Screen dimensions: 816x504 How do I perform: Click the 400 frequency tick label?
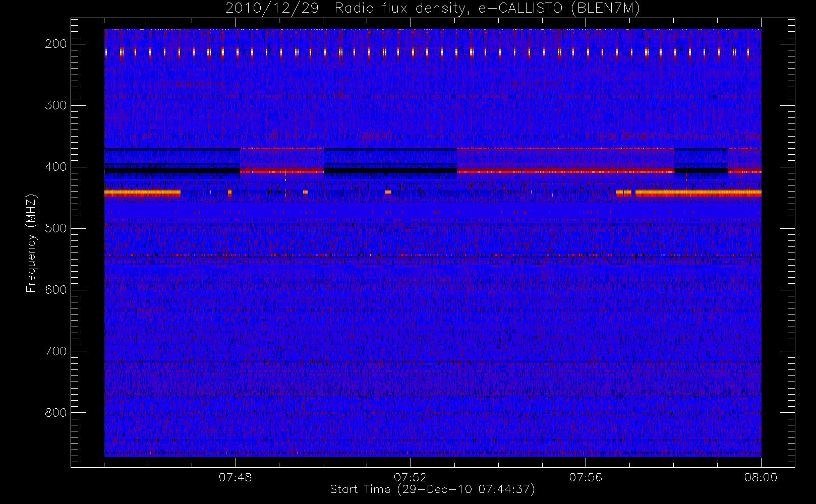tap(56, 167)
